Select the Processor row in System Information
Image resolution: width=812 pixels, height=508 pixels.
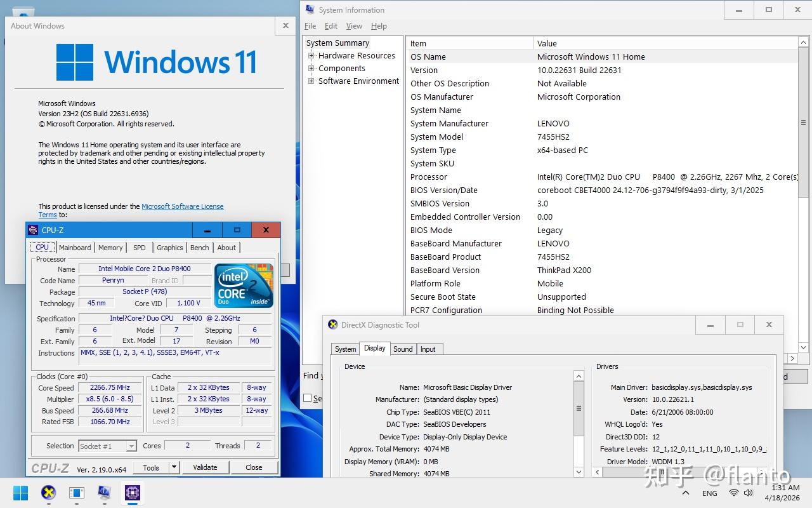[602, 177]
